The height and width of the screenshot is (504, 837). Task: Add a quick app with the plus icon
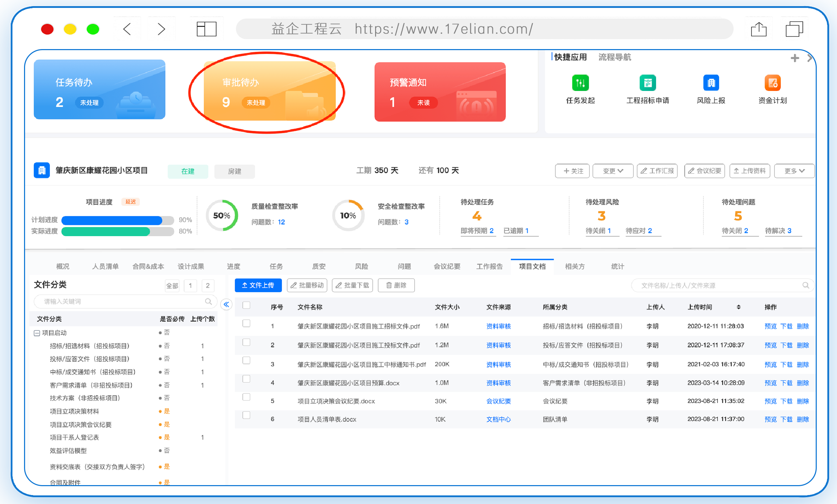tap(794, 58)
